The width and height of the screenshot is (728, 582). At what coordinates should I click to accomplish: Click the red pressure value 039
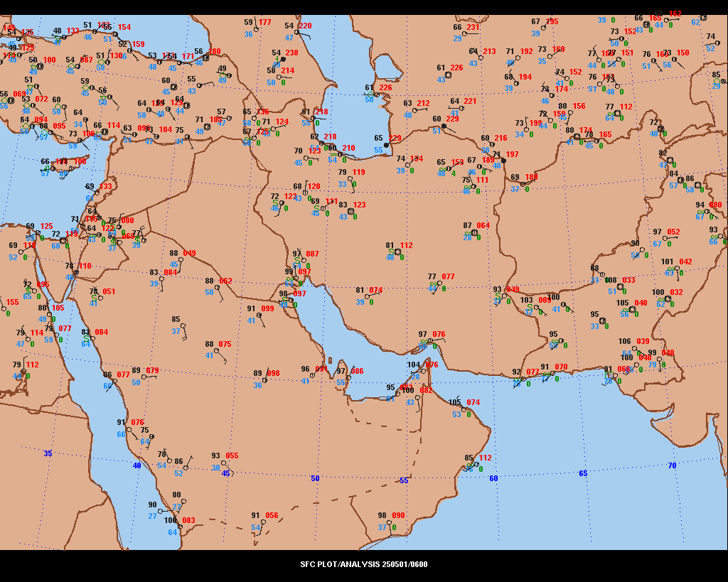coord(643,342)
